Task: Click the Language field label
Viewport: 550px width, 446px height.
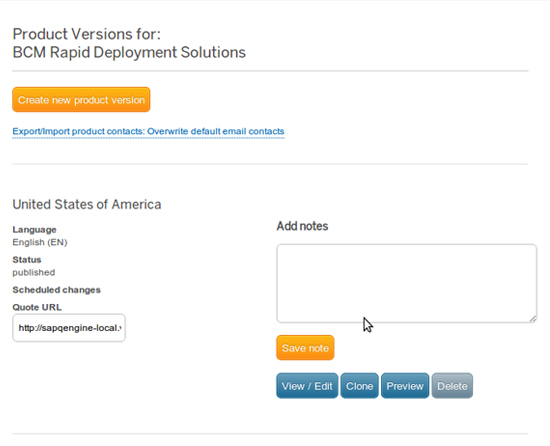Action: pyautogui.click(x=34, y=230)
